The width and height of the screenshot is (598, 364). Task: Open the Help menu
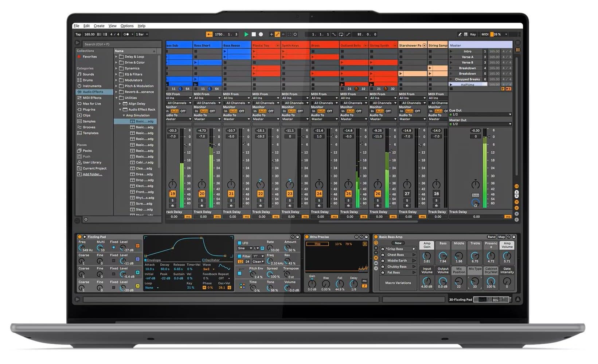(141, 26)
